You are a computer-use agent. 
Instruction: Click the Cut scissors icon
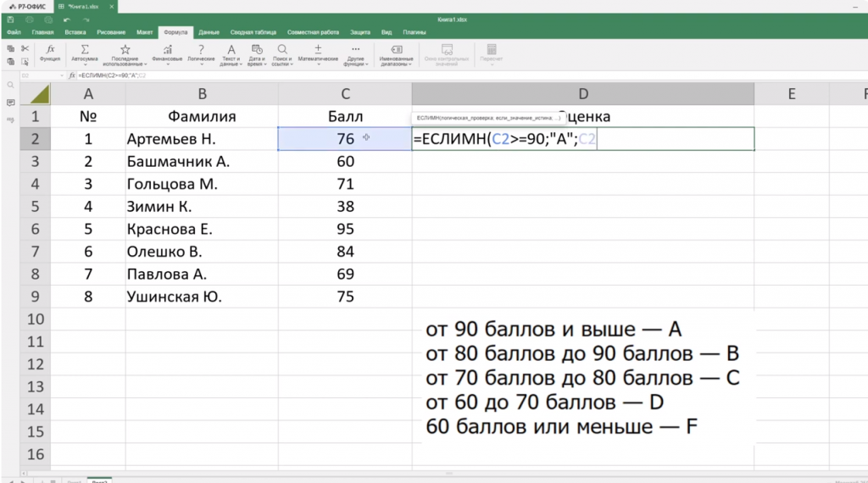click(x=25, y=48)
